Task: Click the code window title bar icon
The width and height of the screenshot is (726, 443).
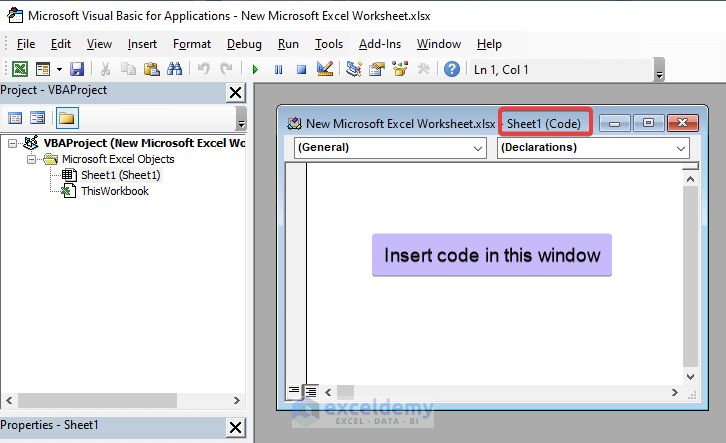Action: click(x=294, y=124)
